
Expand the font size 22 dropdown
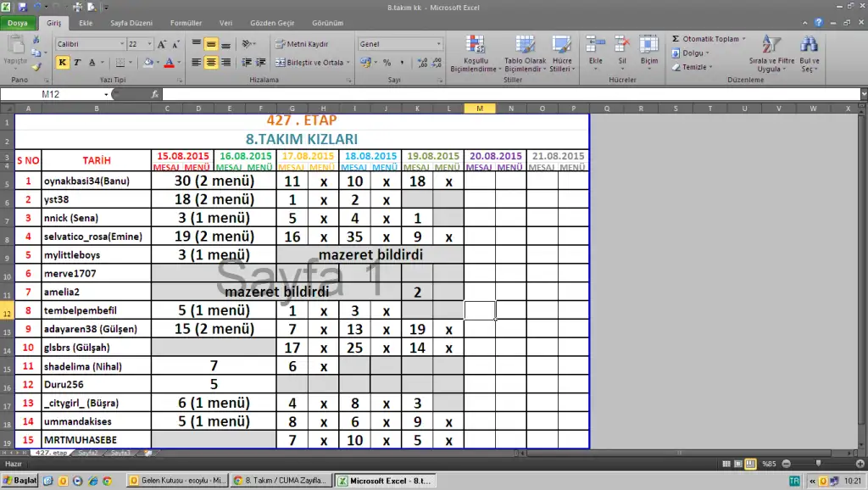pos(150,43)
